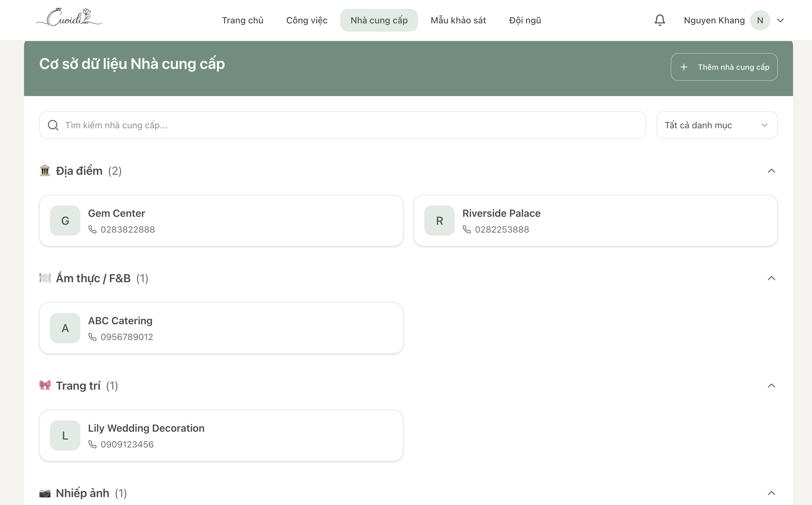
Task: Open the Tất cả danh mục dropdown
Action: click(x=717, y=125)
